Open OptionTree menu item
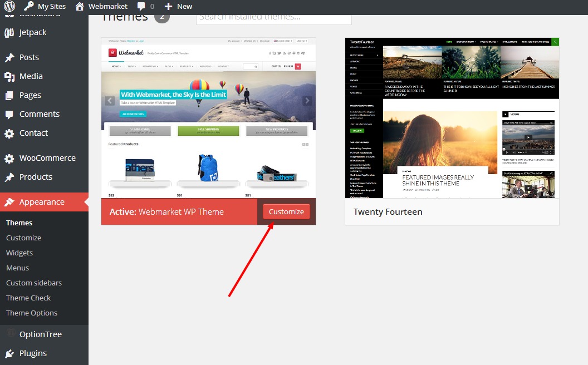This screenshot has height=365, width=588. click(x=41, y=334)
